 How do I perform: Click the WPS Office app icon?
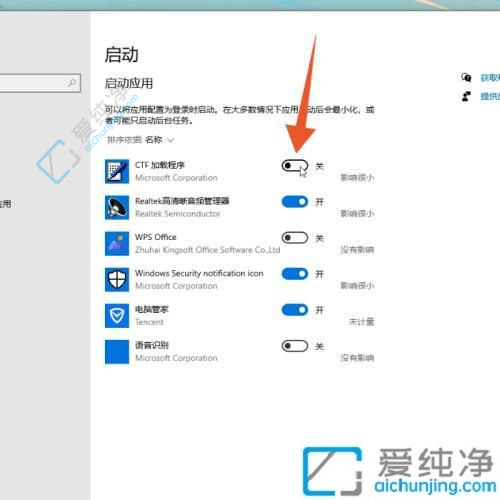click(117, 244)
